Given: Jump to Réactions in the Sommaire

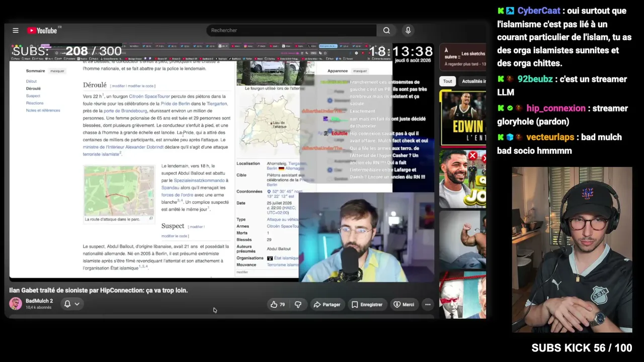Looking at the screenshot, I should pyautogui.click(x=35, y=103).
